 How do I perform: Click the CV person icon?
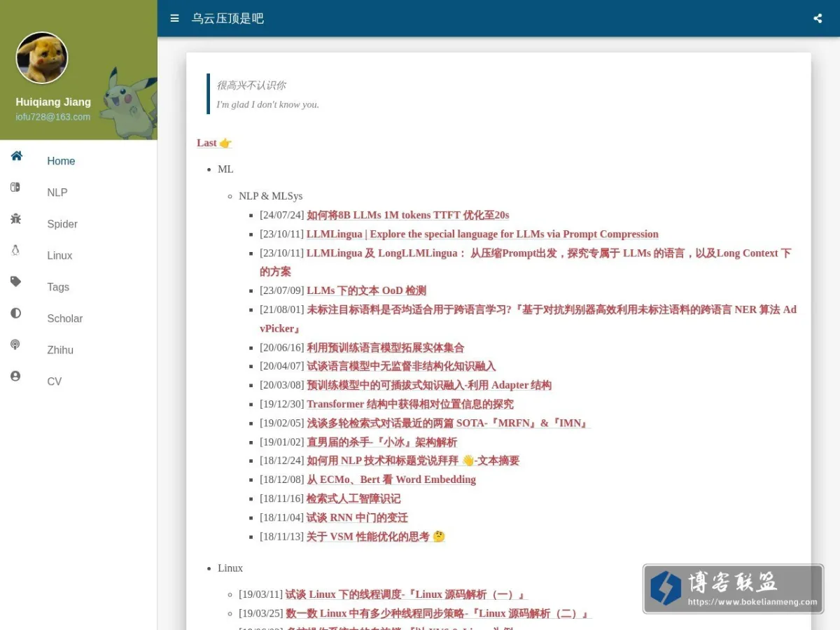(15, 376)
